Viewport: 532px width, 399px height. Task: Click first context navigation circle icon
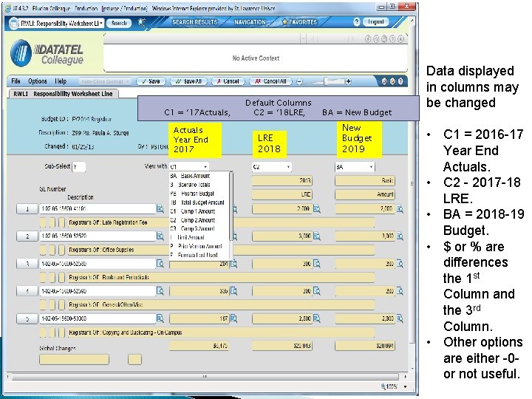pyautogui.click(x=368, y=39)
